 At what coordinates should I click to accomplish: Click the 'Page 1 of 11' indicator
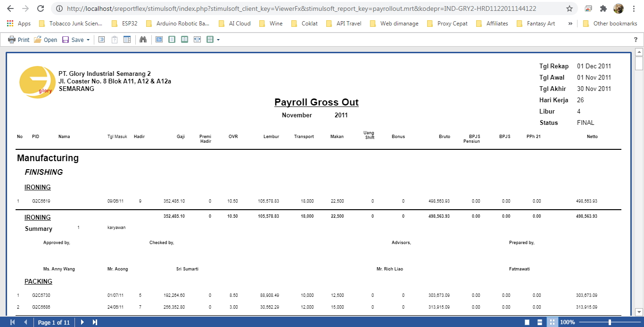point(54,323)
